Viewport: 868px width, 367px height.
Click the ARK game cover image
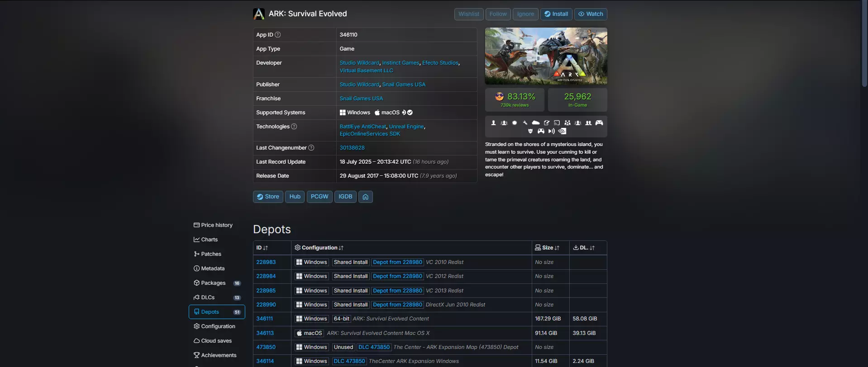pyautogui.click(x=546, y=56)
